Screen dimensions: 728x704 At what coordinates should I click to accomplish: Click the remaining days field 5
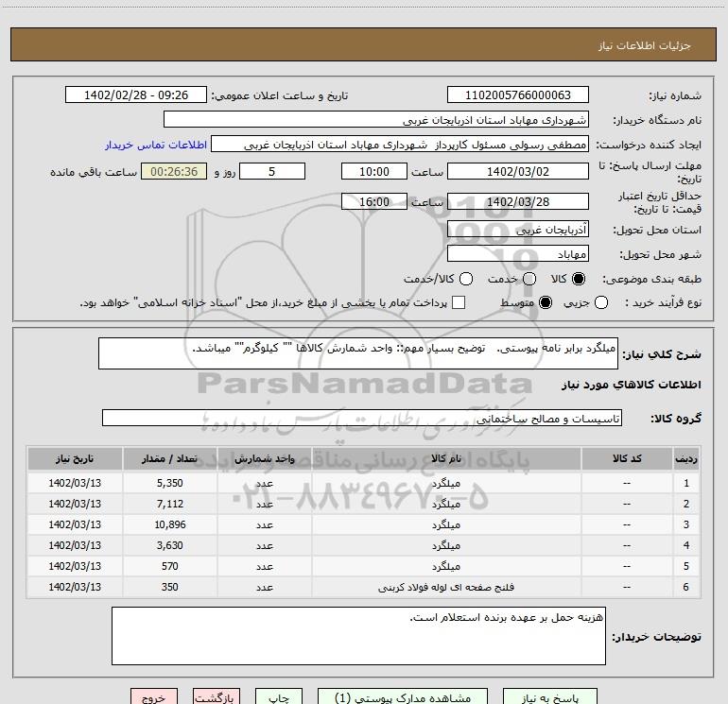click(x=272, y=171)
